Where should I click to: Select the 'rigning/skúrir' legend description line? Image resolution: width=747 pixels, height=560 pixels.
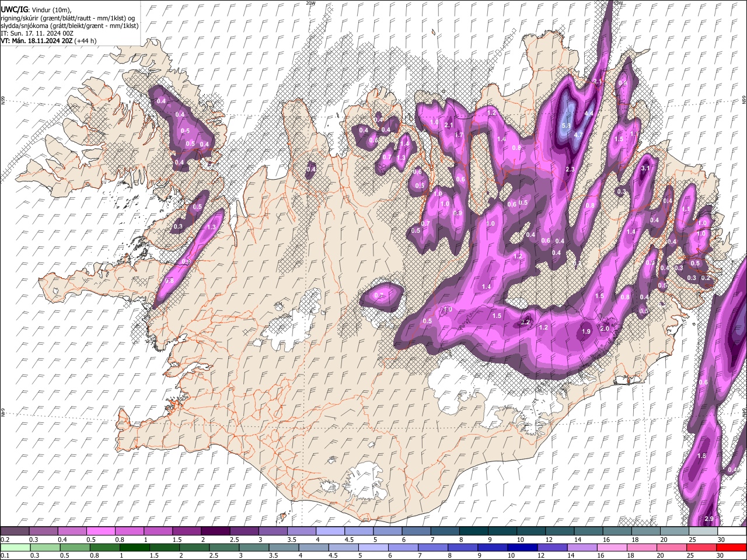pyautogui.click(x=68, y=18)
